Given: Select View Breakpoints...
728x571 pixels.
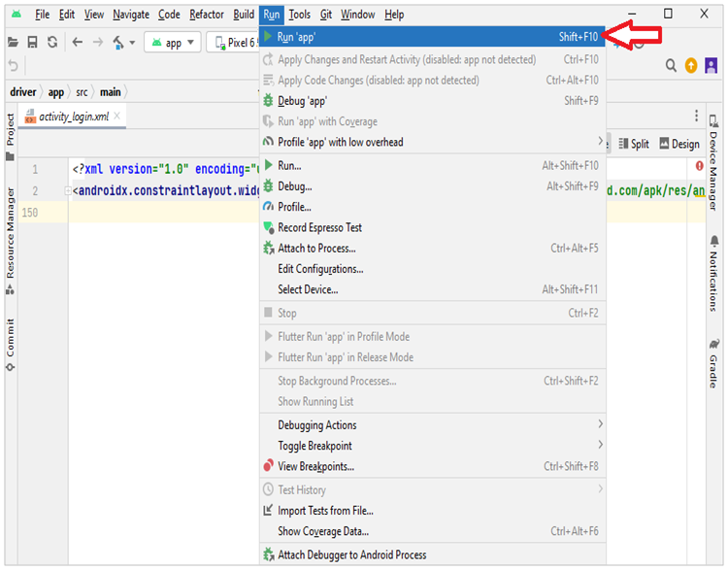Looking at the screenshot, I should click(x=433, y=466).
